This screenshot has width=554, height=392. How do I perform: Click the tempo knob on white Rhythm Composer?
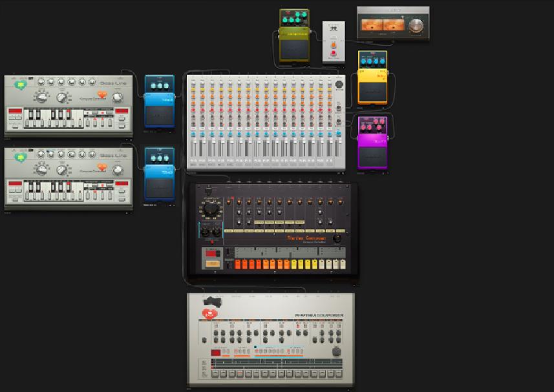(x=336, y=351)
